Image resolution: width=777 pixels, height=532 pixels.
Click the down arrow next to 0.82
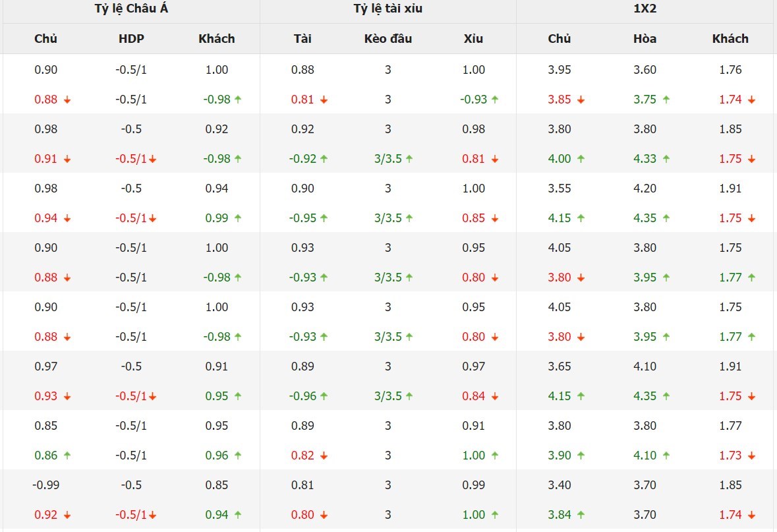pos(324,456)
